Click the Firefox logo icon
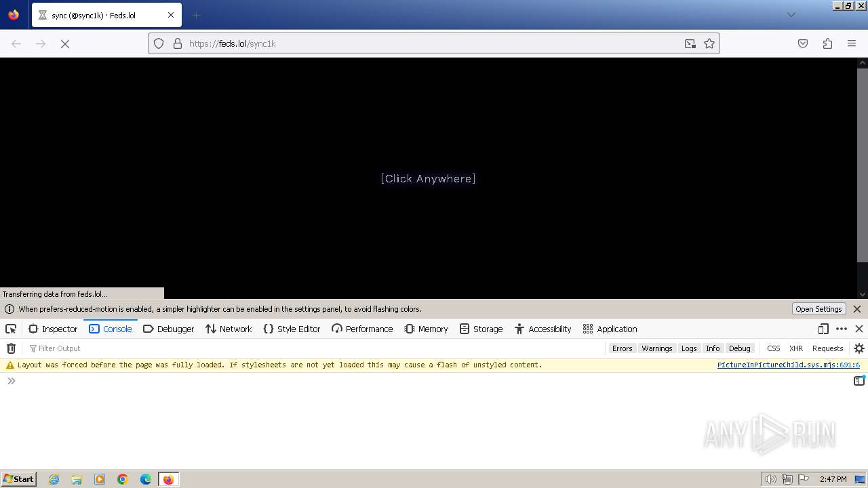 (14, 14)
